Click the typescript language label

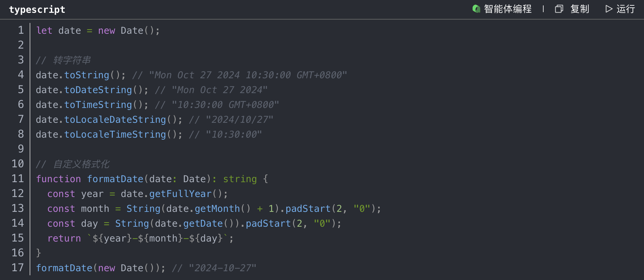[37, 9]
